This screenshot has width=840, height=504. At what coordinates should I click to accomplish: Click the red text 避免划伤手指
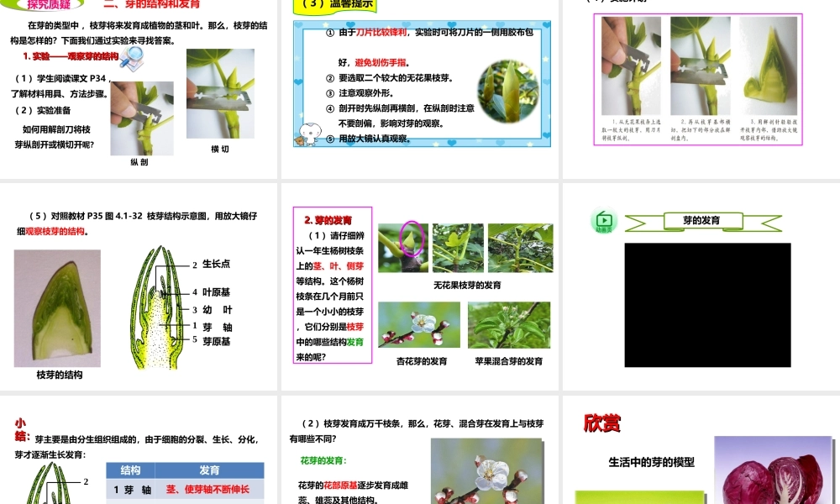point(380,63)
